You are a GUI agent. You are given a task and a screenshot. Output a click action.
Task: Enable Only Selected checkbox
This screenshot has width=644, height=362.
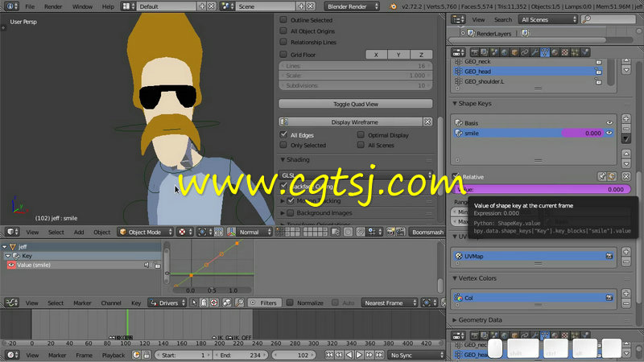coord(283,145)
